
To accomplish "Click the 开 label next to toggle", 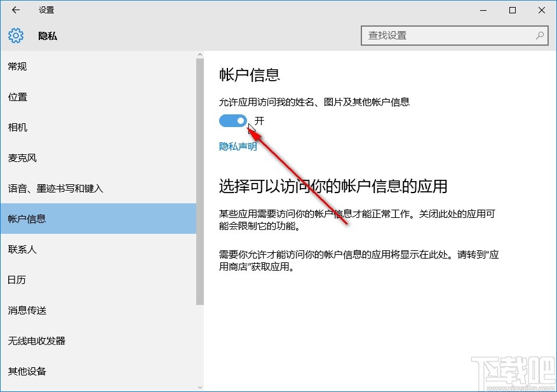I will coord(258,119).
